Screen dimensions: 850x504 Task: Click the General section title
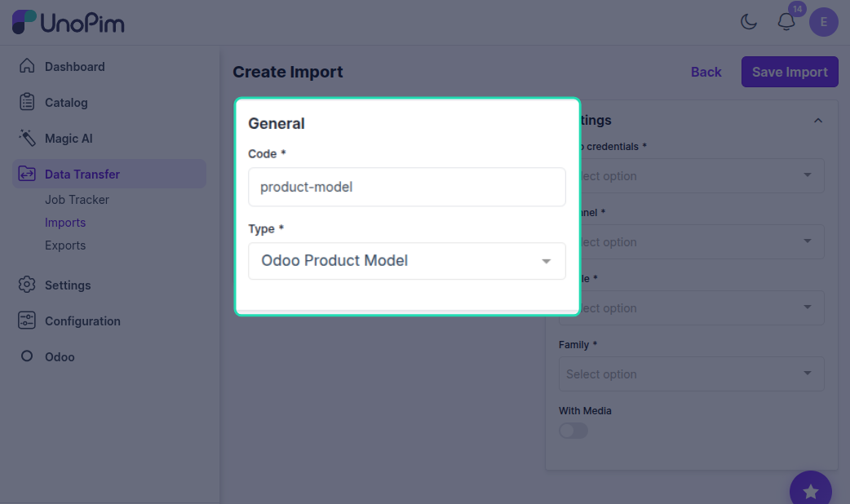[x=277, y=124]
